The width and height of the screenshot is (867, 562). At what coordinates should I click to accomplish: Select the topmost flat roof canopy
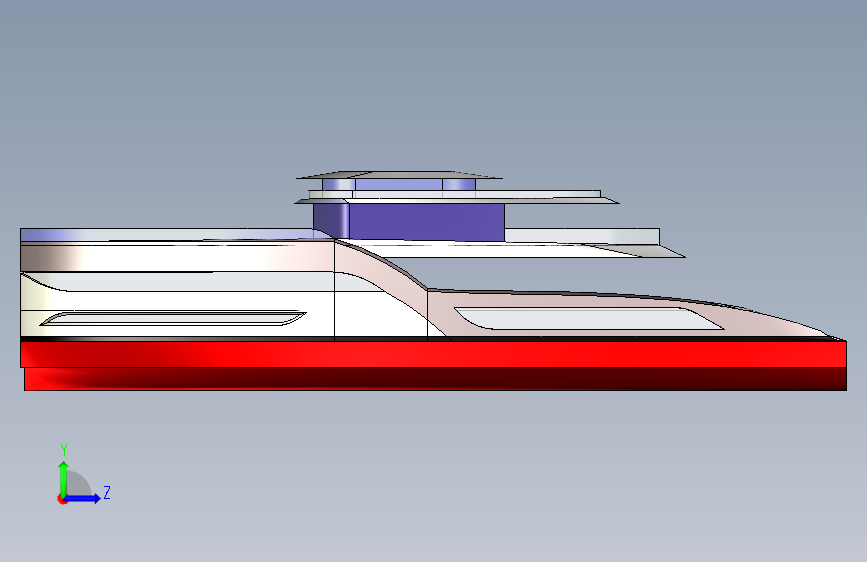[399, 175]
